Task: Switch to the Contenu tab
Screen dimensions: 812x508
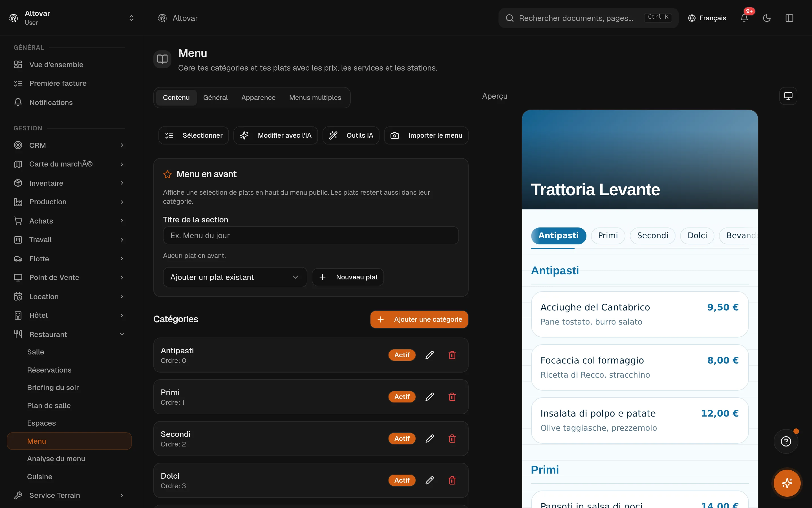Action: click(176, 97)
